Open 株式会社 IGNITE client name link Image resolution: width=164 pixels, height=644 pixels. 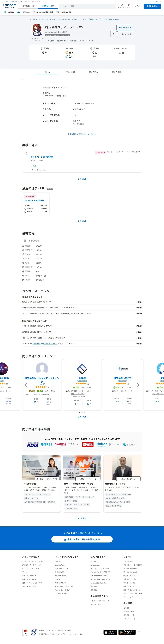(x=122, y=378)
